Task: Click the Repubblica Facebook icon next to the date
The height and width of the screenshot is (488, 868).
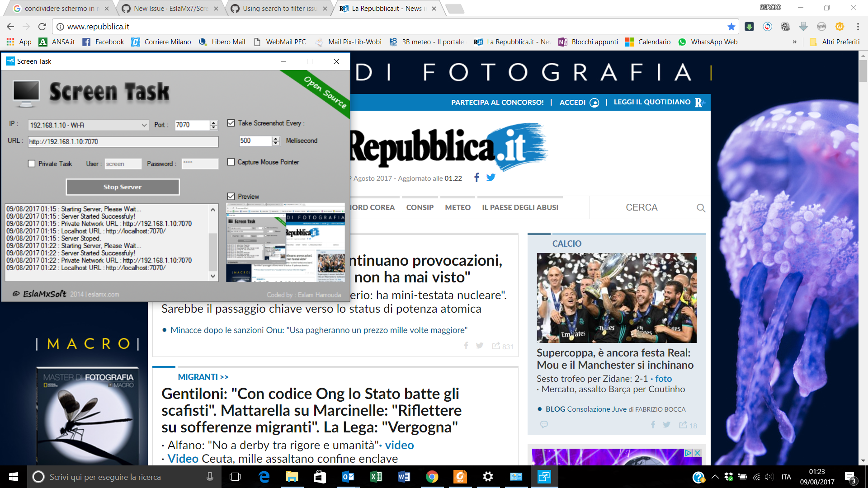Action: coord(476,178)
